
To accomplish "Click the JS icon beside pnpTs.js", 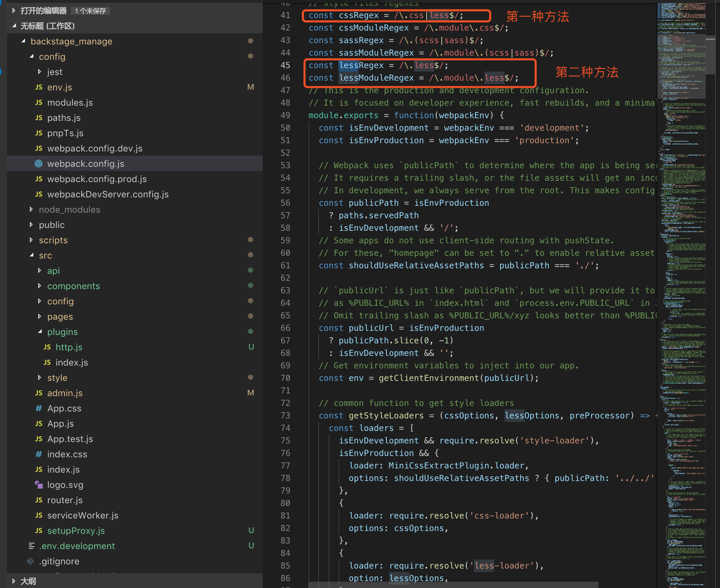I will coord(39,133).
